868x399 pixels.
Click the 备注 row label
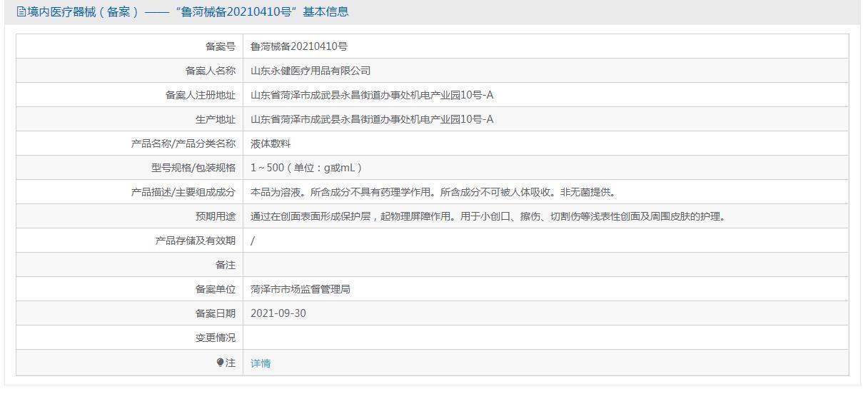[226, 265]
